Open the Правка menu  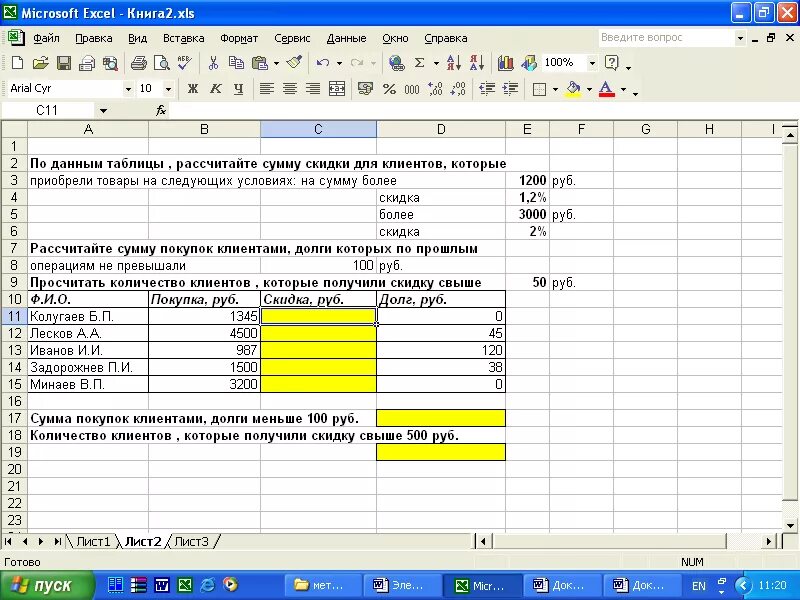click(x=94, y=38)
